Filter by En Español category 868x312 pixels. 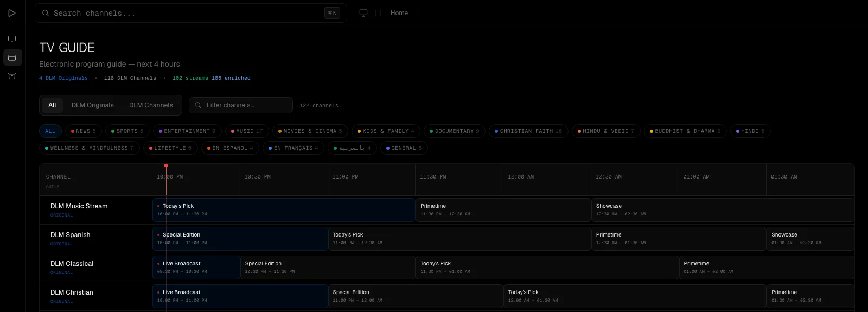[230, 148]
